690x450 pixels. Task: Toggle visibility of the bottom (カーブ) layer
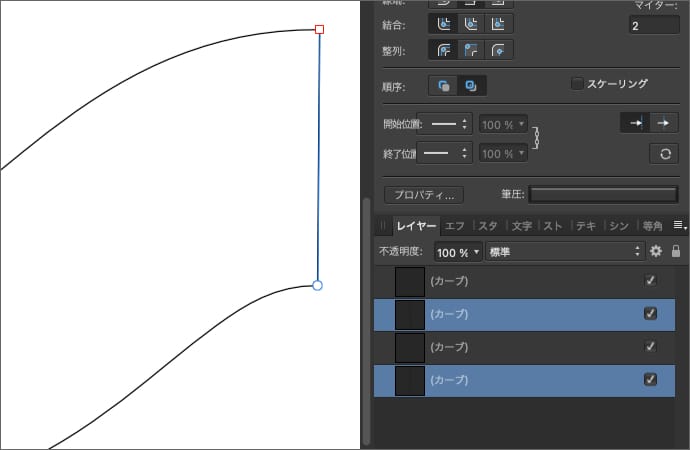coord(651,379)
